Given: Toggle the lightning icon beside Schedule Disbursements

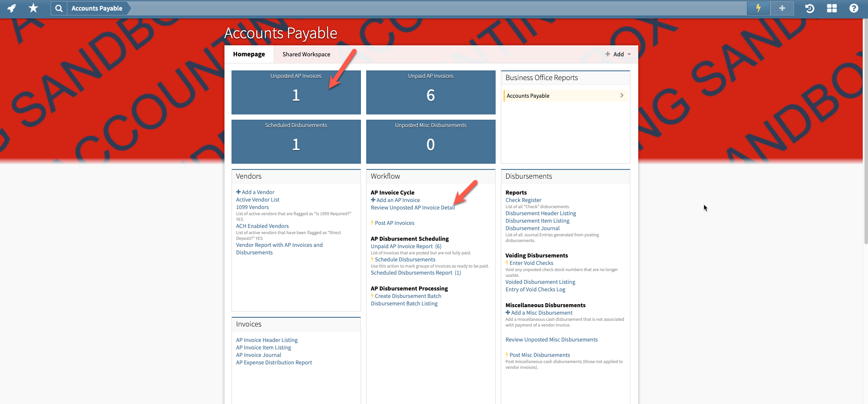Looking at the screenshot, I should [372, 259].
